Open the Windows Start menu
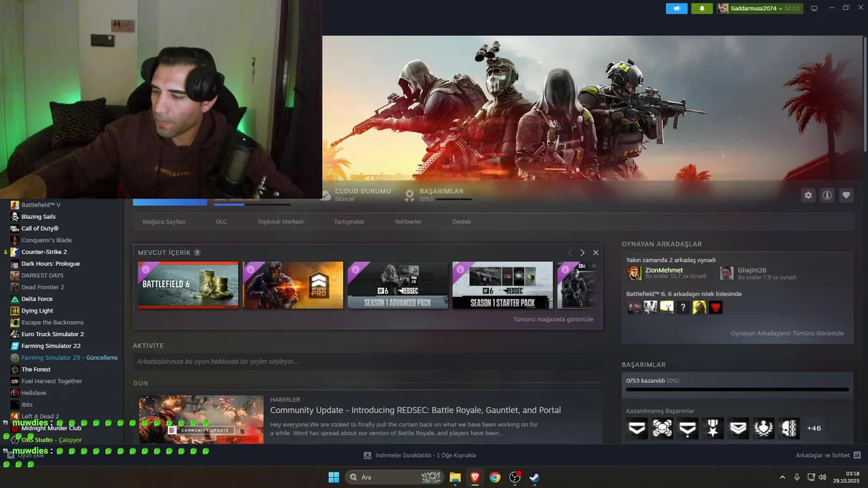 click(x=334, y=477)
